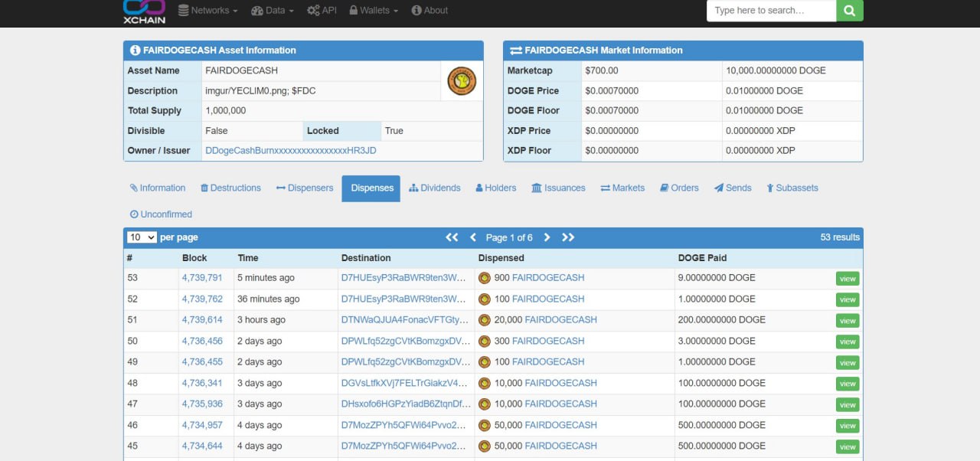980x461 pixels.
Task: Open the API menu item
Action: (x=322, y=11)
